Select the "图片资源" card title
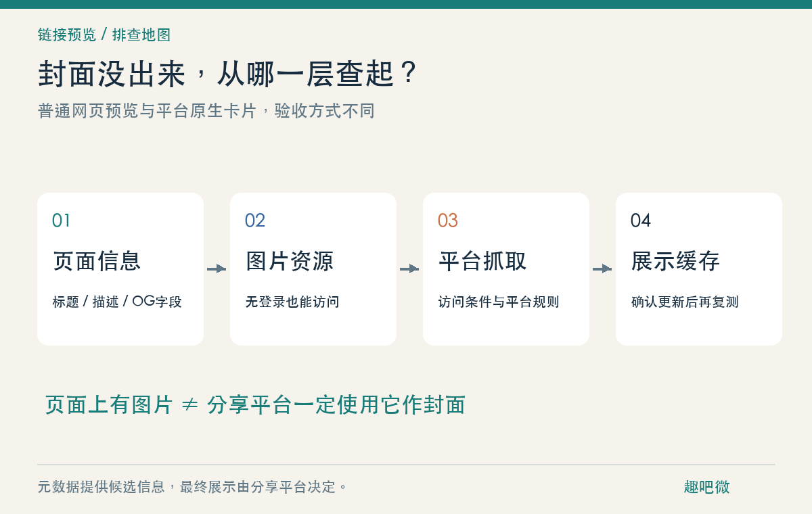Screen dimensions: 812x514 click(290, 261)
